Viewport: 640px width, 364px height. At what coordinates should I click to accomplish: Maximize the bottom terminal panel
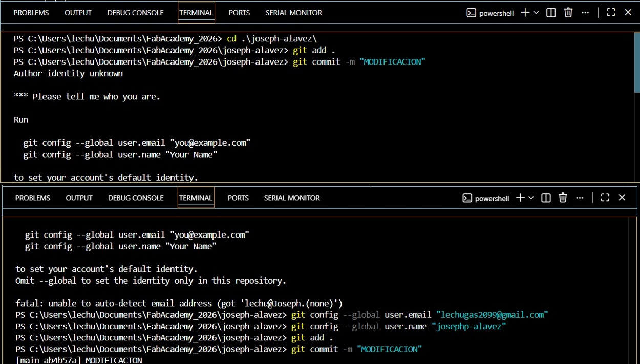[605, 197]
